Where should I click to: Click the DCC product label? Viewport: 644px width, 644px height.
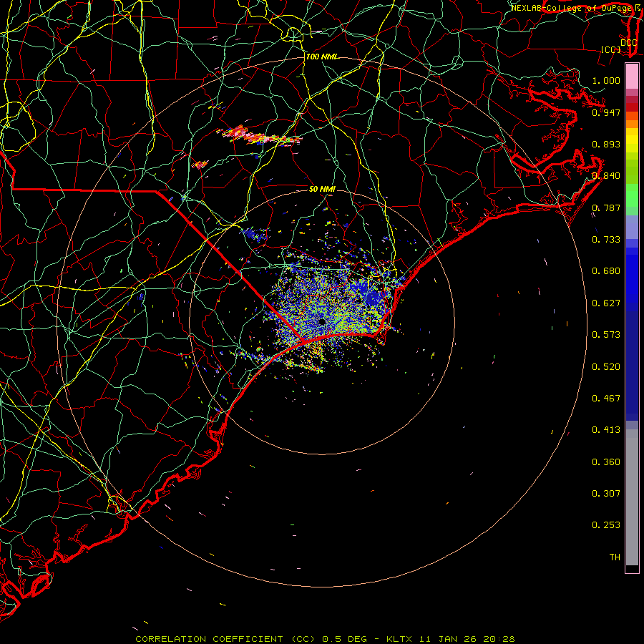(x=628, y=42)
